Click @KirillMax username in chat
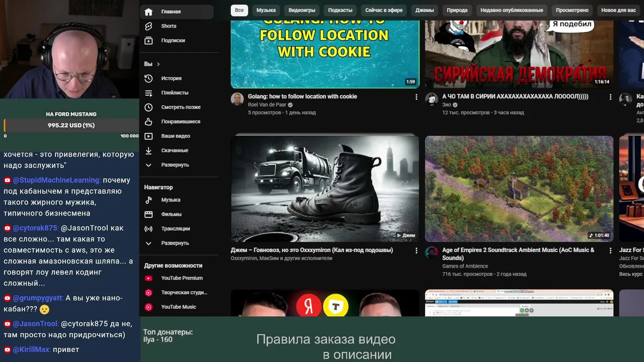644x362 pixels. pos(32,349)
